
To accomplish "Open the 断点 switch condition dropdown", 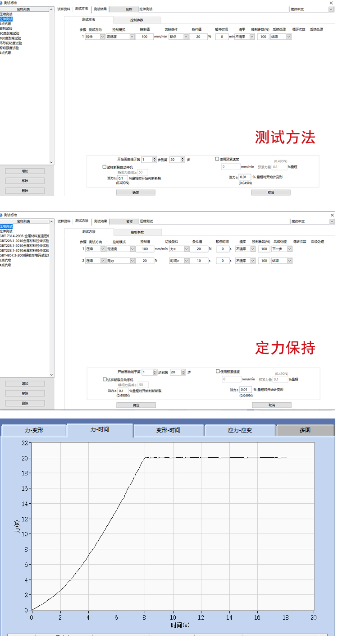I will (x=186, y=37).
